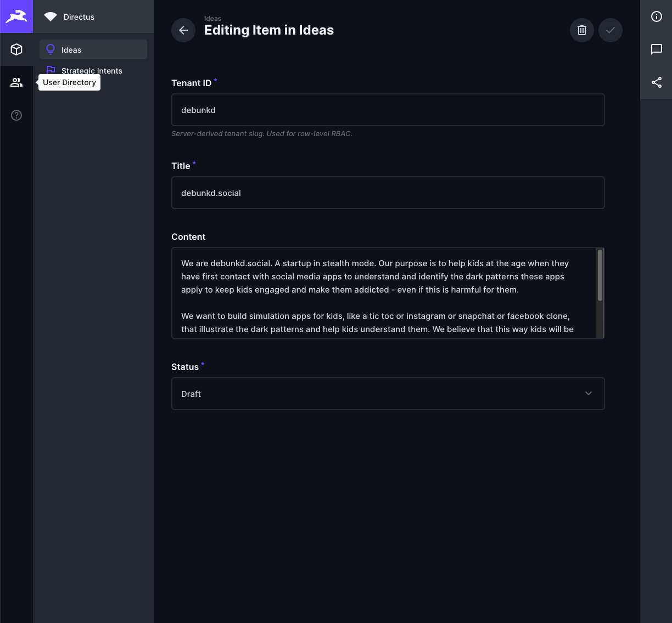Open the comments sidebar icon
The width and height of the screenshot is (672, 623).
656,49
